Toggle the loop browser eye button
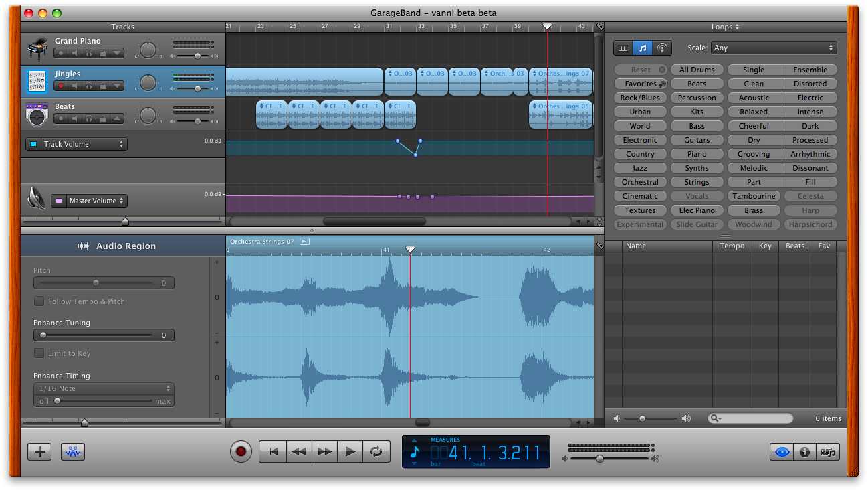Viewport: 868px width, 490px height. (x=782, y=453)
